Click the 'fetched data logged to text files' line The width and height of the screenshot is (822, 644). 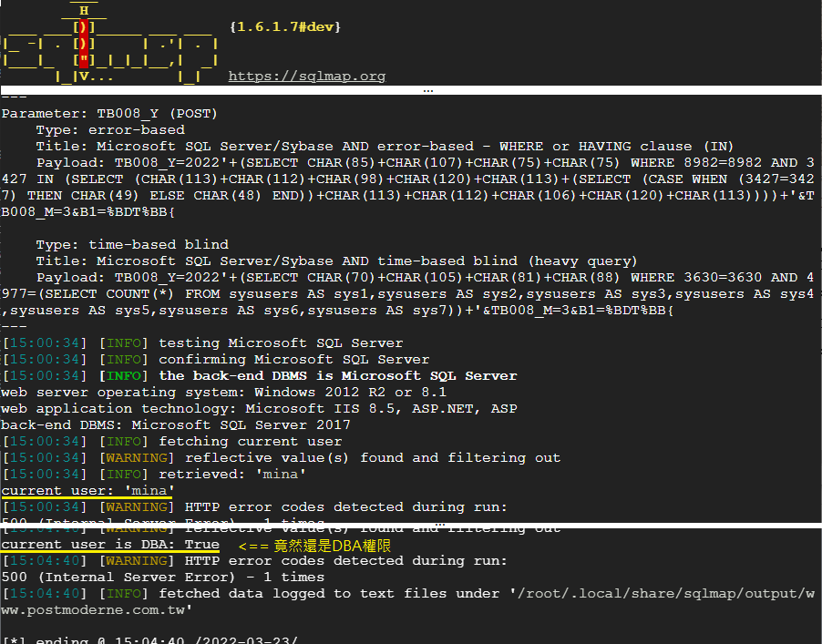coord(409,593)
